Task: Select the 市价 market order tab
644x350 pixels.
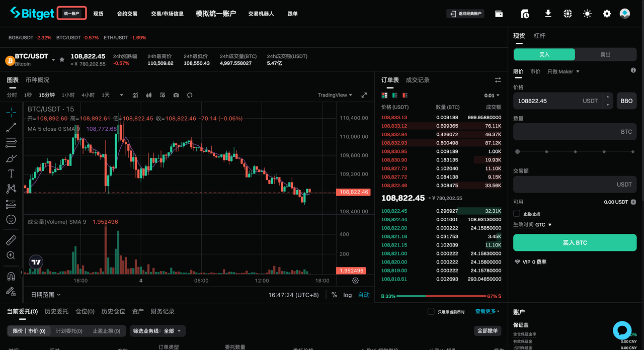Action: [535, 71]
